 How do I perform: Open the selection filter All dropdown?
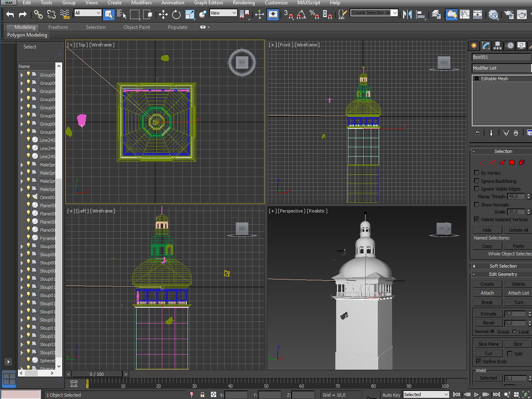pyautogui.click(x=88, y=13)
